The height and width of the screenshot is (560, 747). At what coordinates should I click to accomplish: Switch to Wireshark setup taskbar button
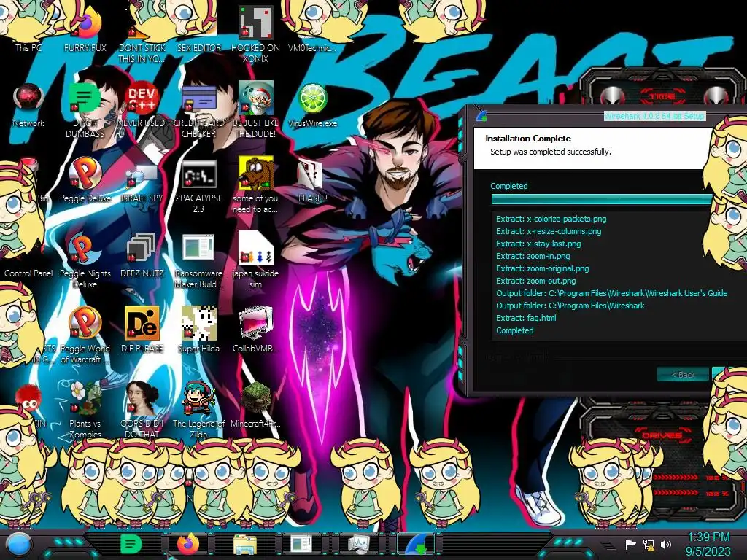[416, 544]
